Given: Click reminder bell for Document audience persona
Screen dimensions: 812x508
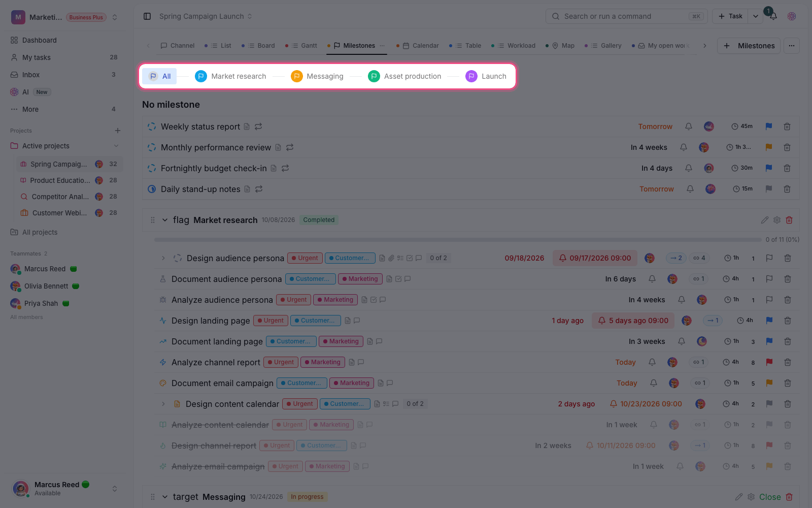Looking at the screenshot, I should tap(652, 279).
